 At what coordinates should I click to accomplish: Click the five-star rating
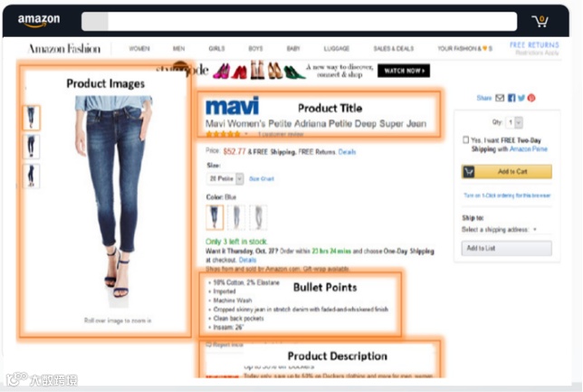[x=223, y=134]
